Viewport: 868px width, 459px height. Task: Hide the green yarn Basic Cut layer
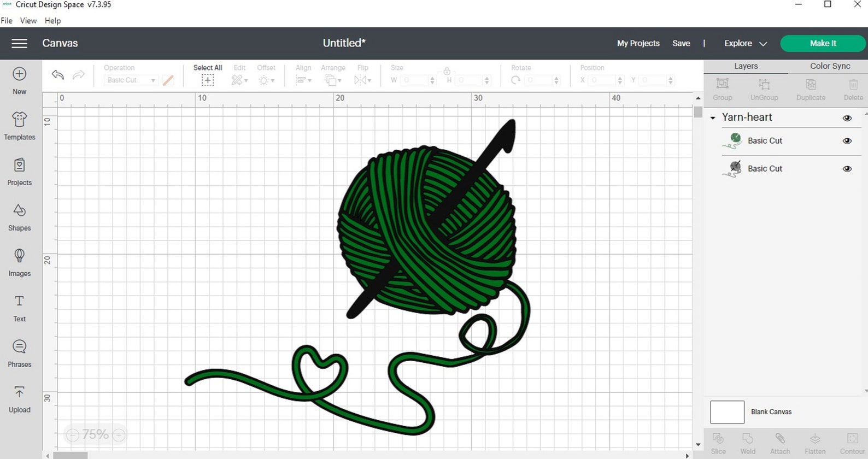847,141
